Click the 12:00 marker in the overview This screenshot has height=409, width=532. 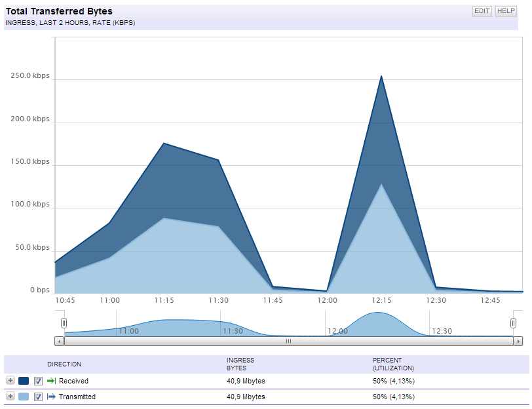(337, 331)
